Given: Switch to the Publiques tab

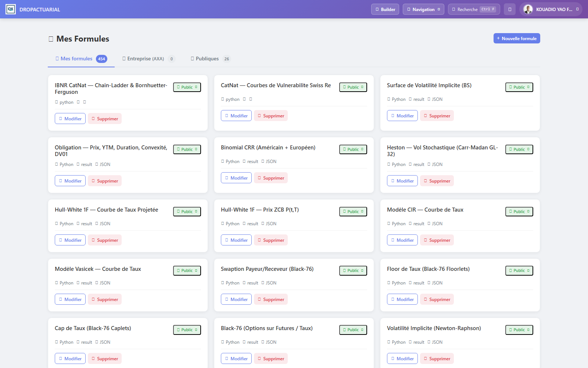Looking at the screenshot, I should click(x=210, y=59).
